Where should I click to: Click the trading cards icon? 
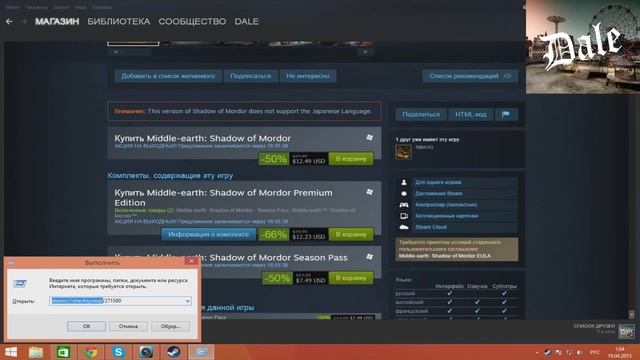404,216
